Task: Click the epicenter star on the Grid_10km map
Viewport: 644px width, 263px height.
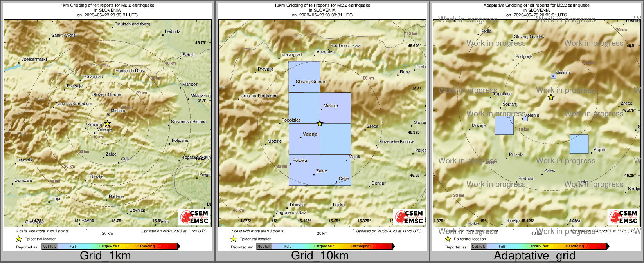Action: tap(320, 123)
